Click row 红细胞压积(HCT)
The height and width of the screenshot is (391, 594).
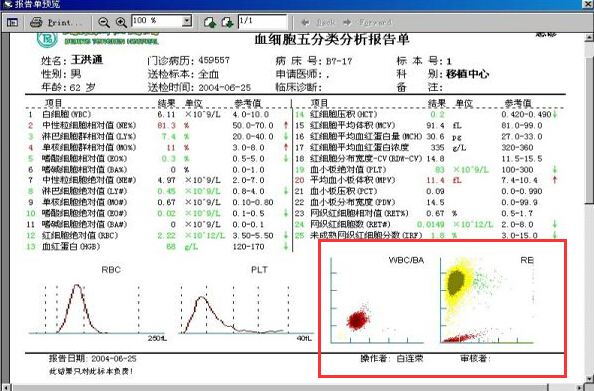427,114
